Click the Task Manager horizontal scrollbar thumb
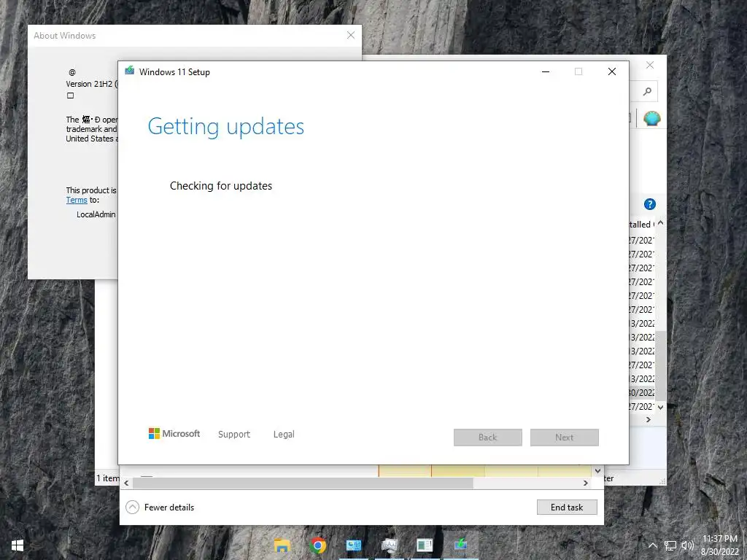 pyautogui.click(x=303, y=483)
